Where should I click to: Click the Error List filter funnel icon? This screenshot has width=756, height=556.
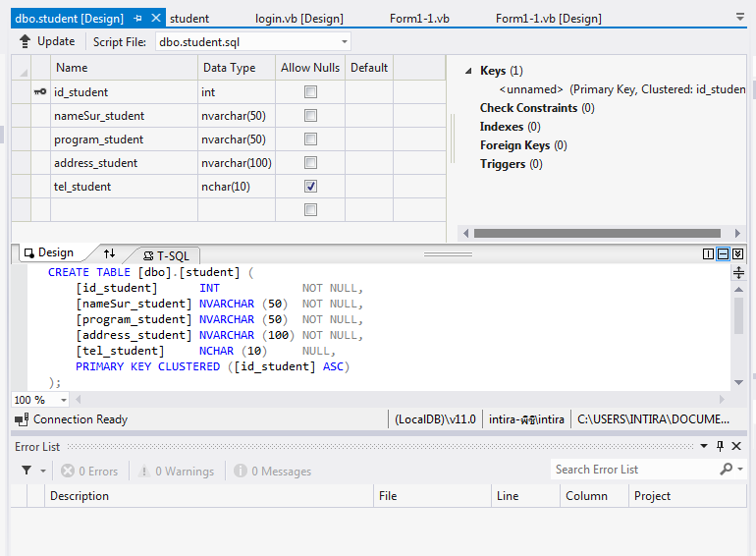(27, 471)
